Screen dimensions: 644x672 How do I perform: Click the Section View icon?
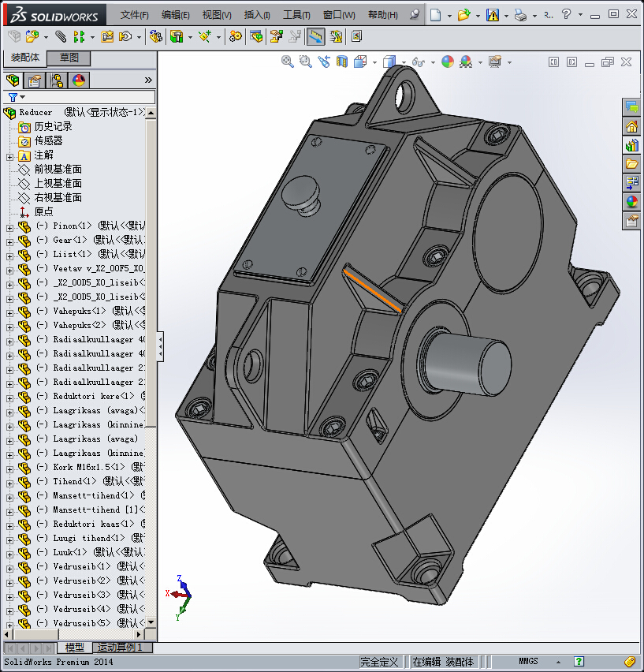(341, 62)
